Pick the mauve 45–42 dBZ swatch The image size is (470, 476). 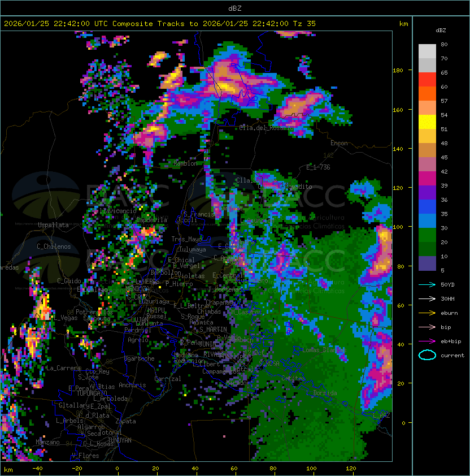427,165
